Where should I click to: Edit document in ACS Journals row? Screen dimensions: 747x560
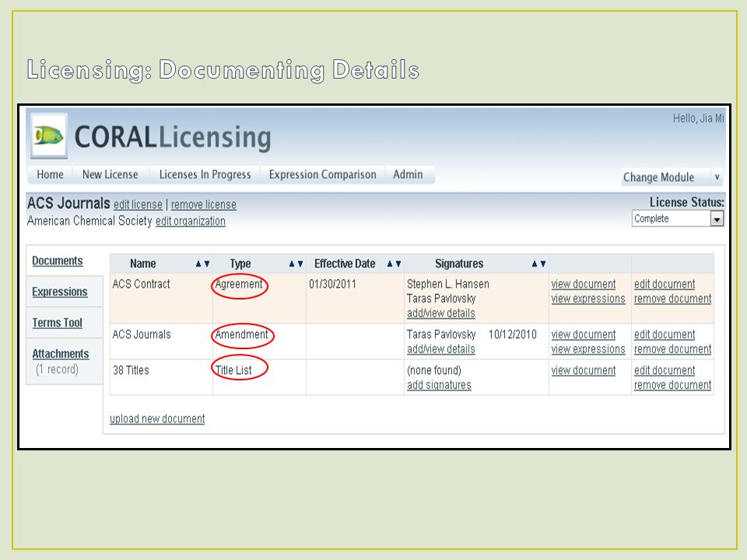(x=664, y=334)
